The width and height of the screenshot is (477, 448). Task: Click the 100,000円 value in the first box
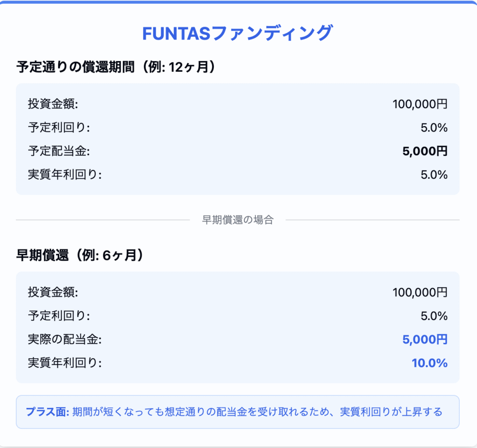click(x=420, y=104)
